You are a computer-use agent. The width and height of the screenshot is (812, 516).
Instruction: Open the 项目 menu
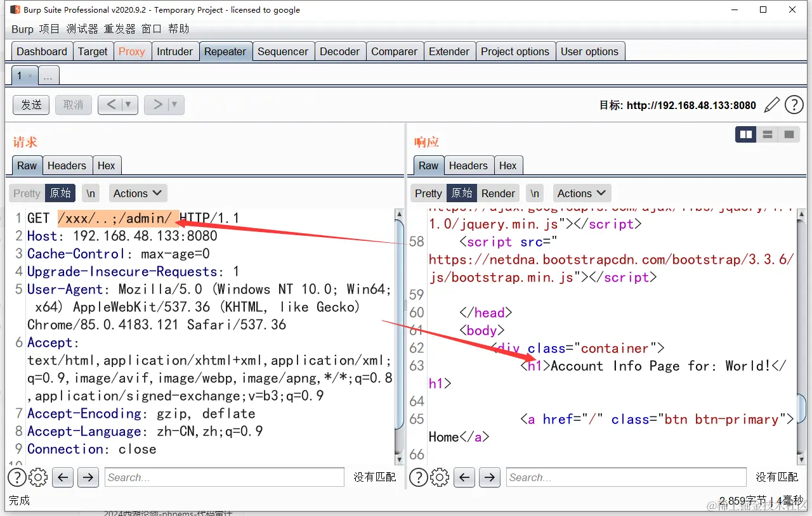point(49,29)
